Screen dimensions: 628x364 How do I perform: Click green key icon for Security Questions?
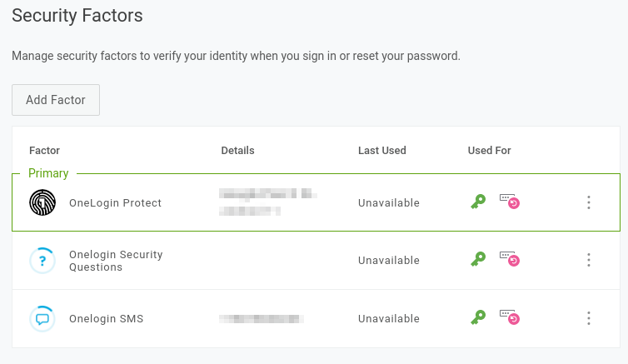478,260
